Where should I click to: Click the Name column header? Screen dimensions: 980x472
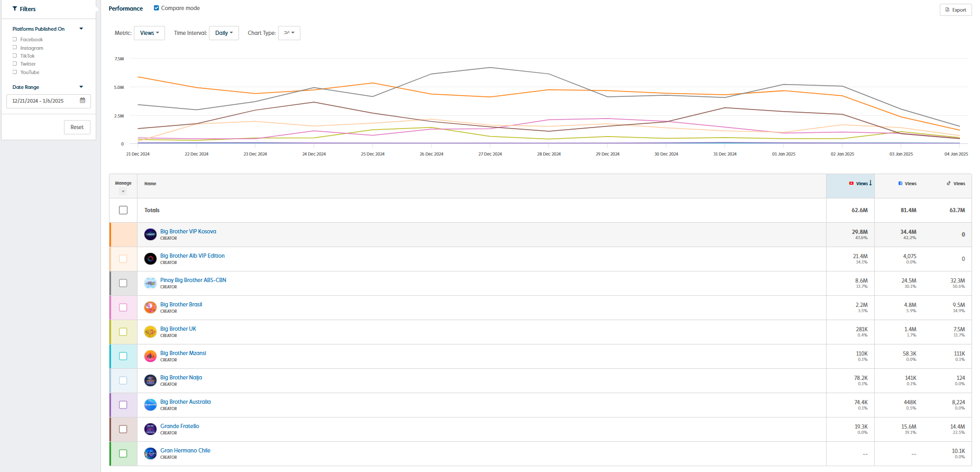click(x=150, y=184)
